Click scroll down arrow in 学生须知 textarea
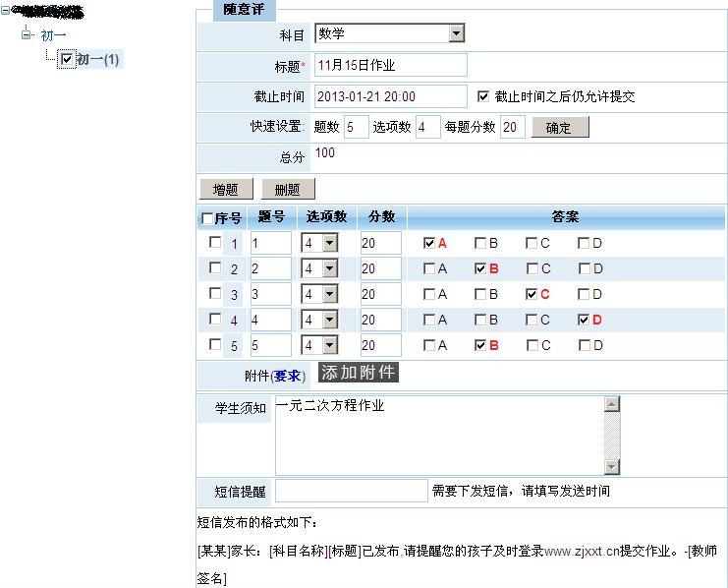728x588 pixels. (x=612, y=466)
